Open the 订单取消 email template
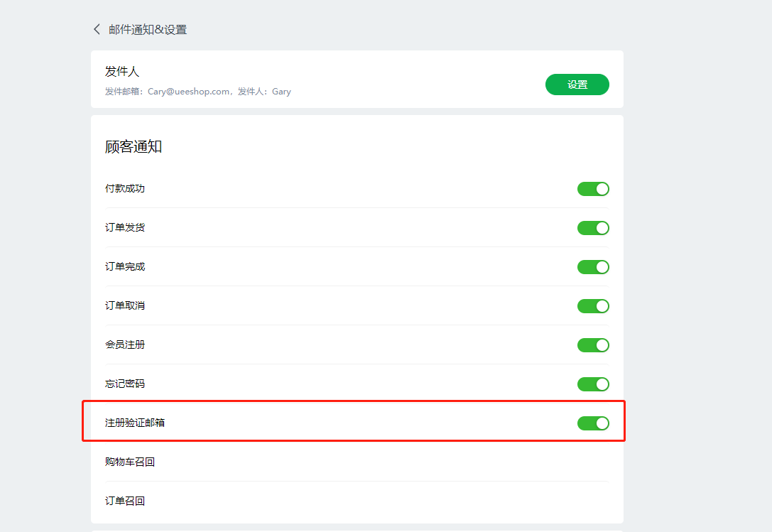 point(125,305)
